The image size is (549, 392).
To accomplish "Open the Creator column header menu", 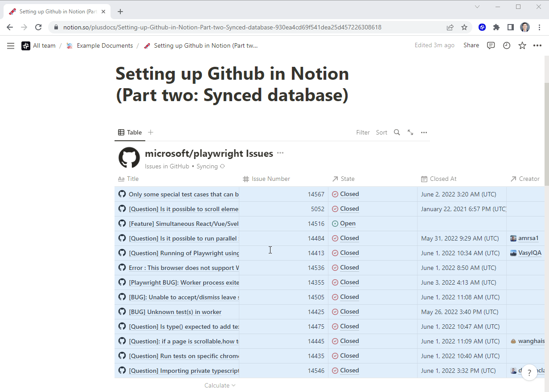I will (x=525, y=179).
